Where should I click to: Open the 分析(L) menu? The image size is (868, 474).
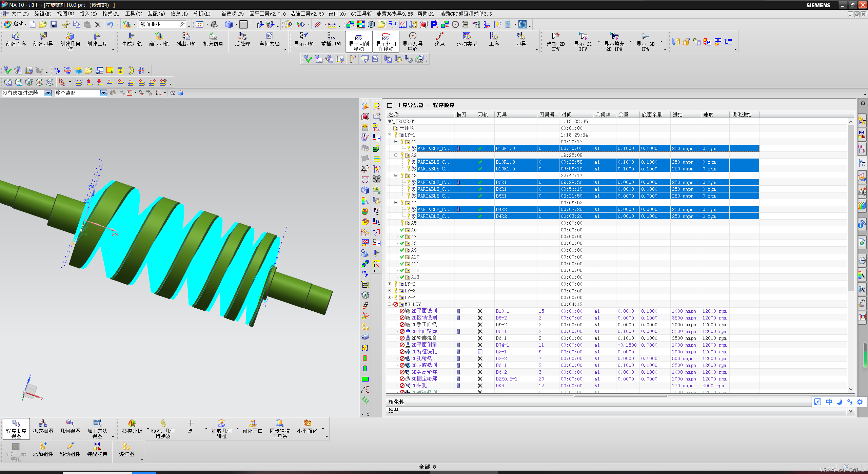(202, 14)
